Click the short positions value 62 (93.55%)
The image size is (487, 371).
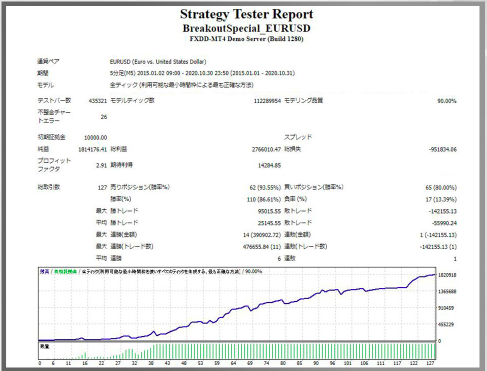pos(265,187)
